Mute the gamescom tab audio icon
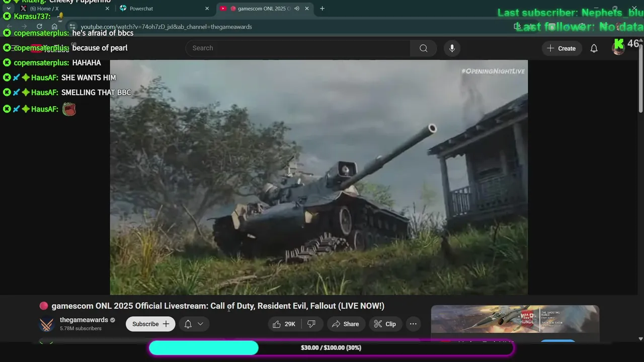 [296, 9]
